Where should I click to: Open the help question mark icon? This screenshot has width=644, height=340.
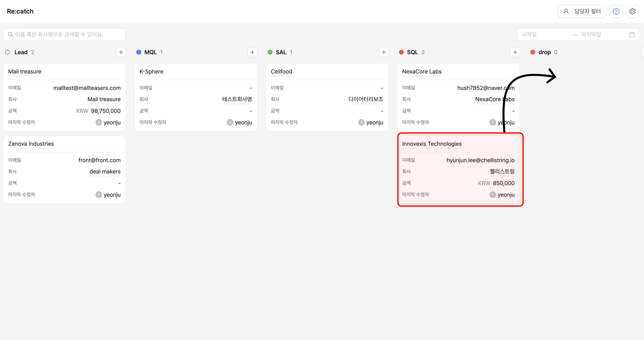pos(616,11)
